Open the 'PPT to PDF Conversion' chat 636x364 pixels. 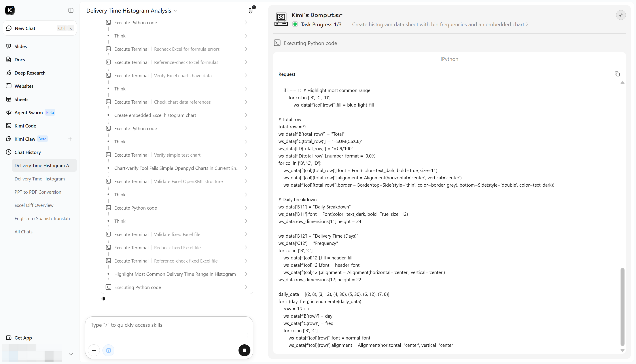click(38, 192)
